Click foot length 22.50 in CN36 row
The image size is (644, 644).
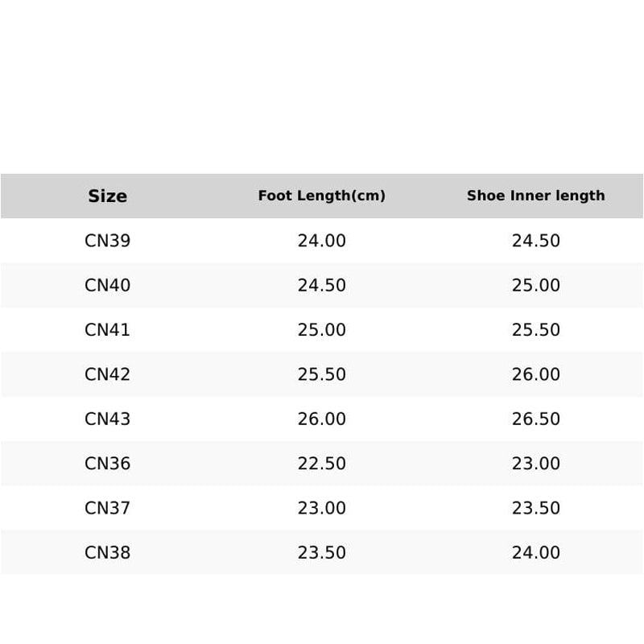321,464
